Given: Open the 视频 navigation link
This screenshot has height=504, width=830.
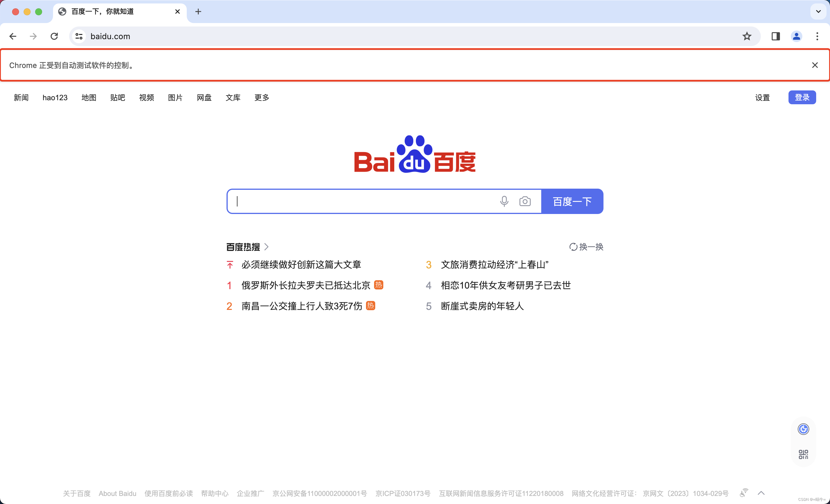Looking at the screenshot, I should (x=146, y=98).
